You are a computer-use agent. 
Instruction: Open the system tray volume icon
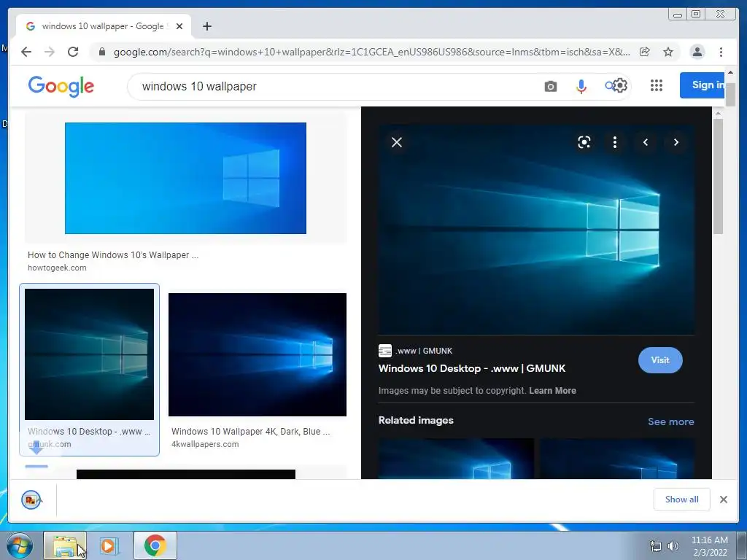(x=673, y=546)
